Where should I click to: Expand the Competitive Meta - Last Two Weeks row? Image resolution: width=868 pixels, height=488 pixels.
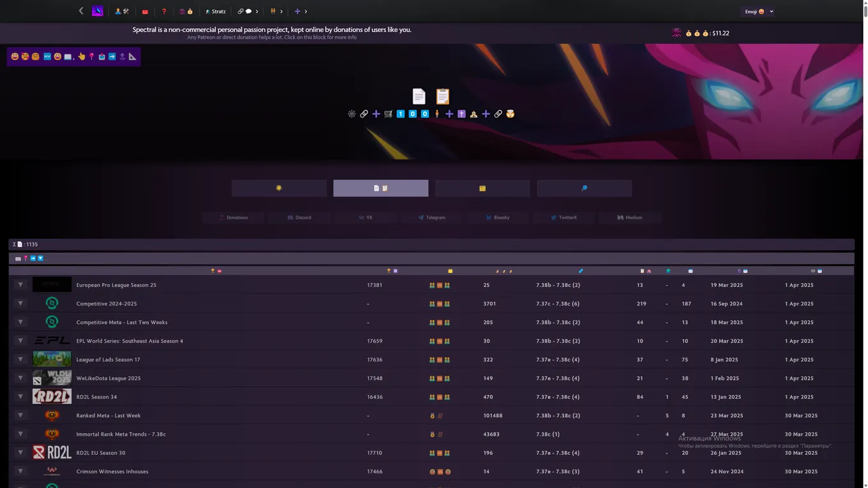20,322
